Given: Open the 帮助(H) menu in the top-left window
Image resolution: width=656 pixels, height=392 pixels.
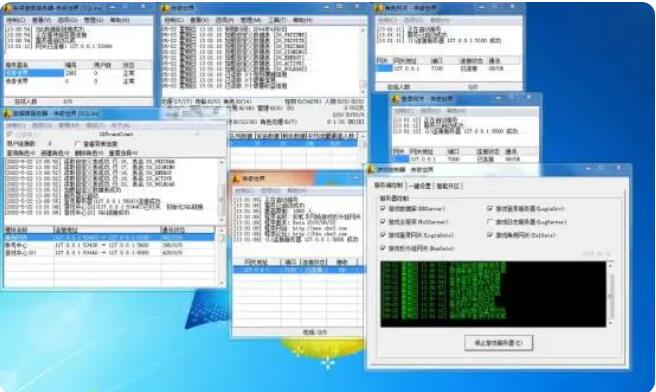Looking at the screenshot, I should click(120, 20).
